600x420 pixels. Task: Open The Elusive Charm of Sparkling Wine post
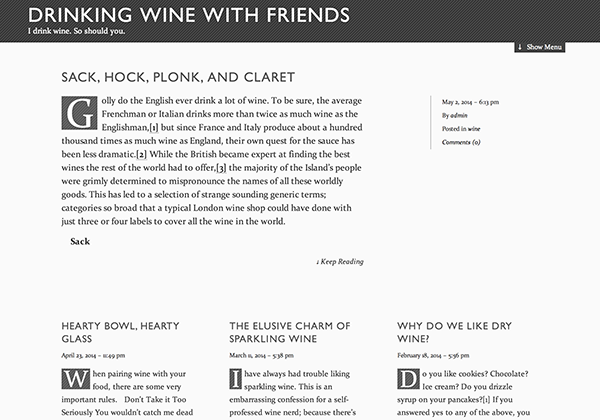290,332
